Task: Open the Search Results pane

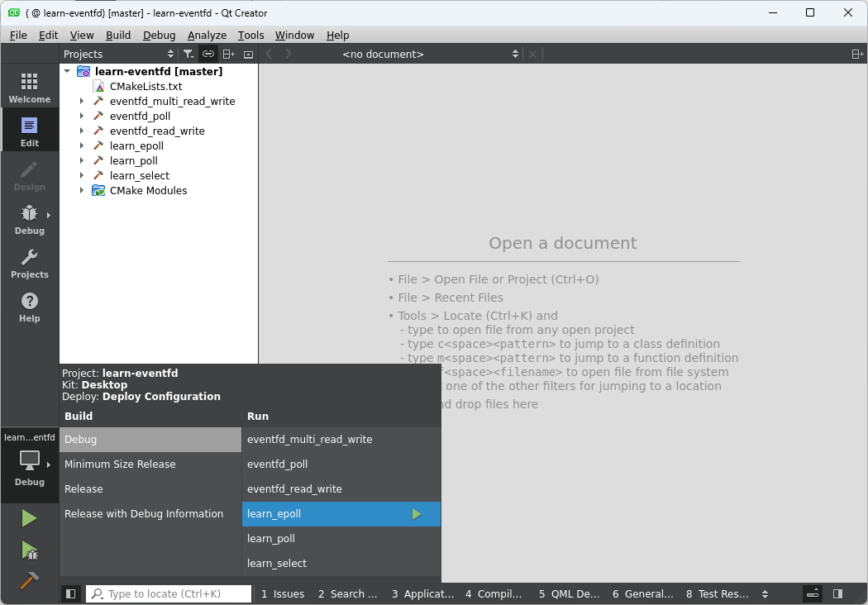Action: 348,594
